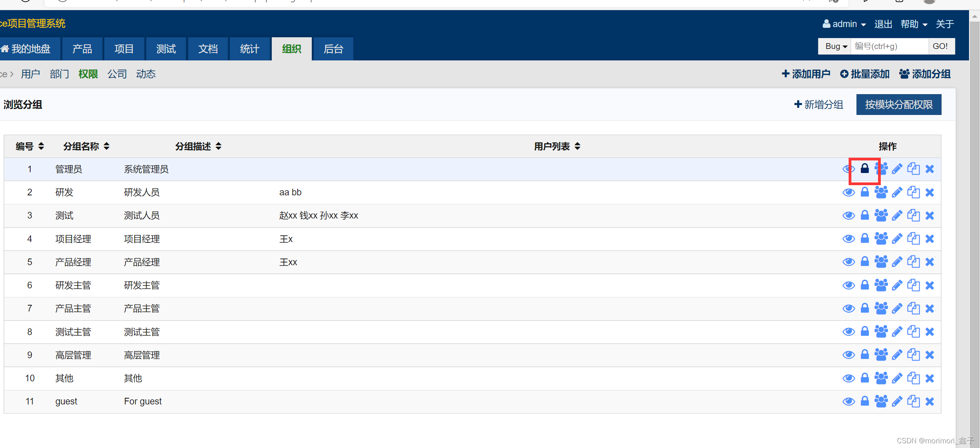Click the 按模块分配权限 button
Viewport: 980px width, 448px height.
coord(898,105)
